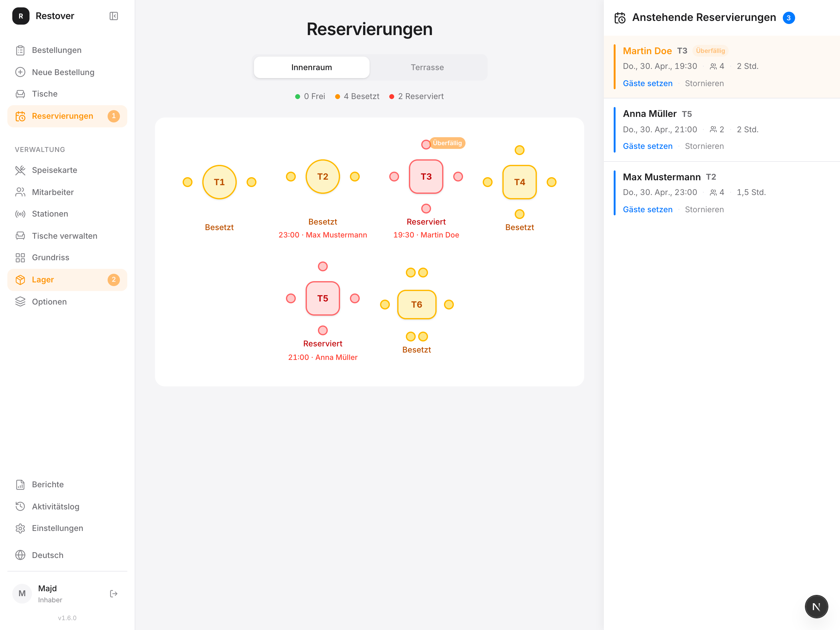Viewport: 840px width, 630px height.
Task: Switch to the Terrasse tab
Action: [427, 67]
